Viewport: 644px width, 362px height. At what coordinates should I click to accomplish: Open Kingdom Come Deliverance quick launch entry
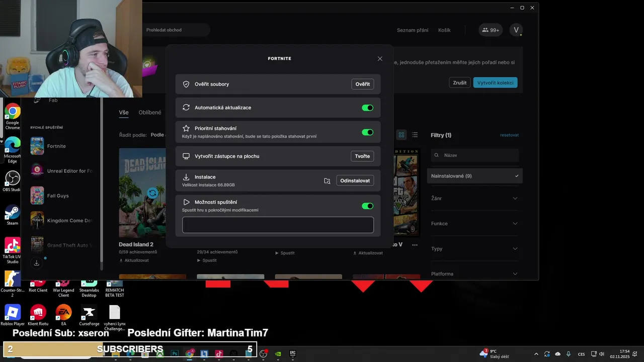62,220
